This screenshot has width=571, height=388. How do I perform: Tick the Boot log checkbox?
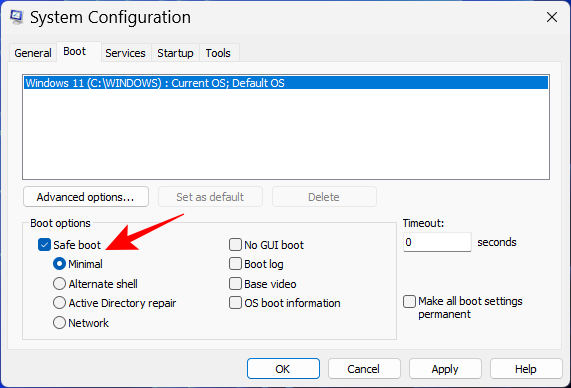tap(235, 264)
